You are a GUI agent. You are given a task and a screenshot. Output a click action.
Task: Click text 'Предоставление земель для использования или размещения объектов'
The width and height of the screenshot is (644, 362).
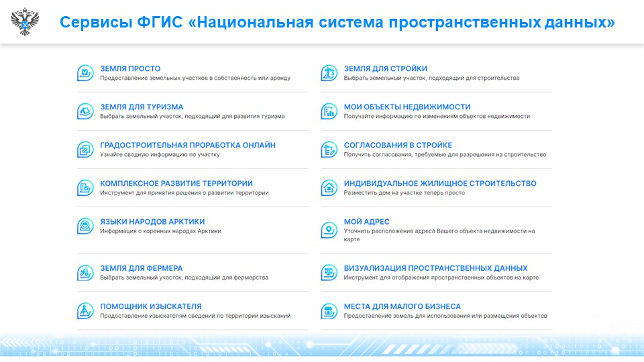point(445,316)
